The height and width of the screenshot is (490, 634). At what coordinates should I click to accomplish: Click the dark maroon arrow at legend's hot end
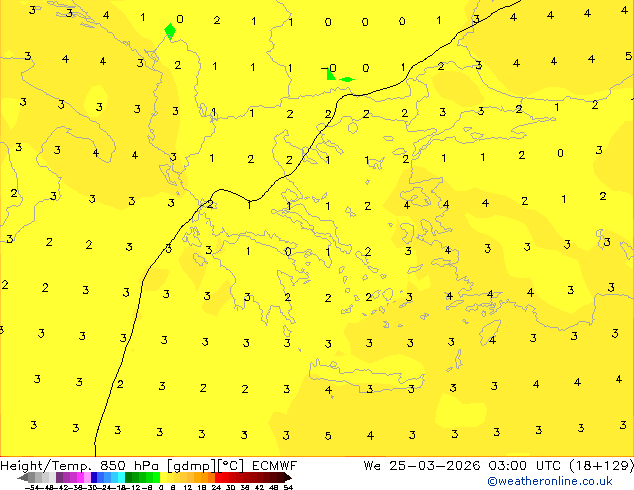click(287, 478)
